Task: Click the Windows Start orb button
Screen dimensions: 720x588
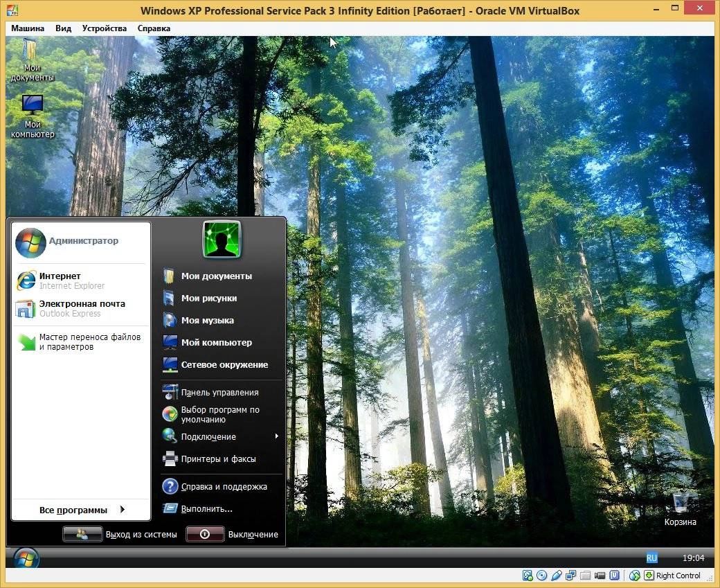Action: click(x=26, y=558)
